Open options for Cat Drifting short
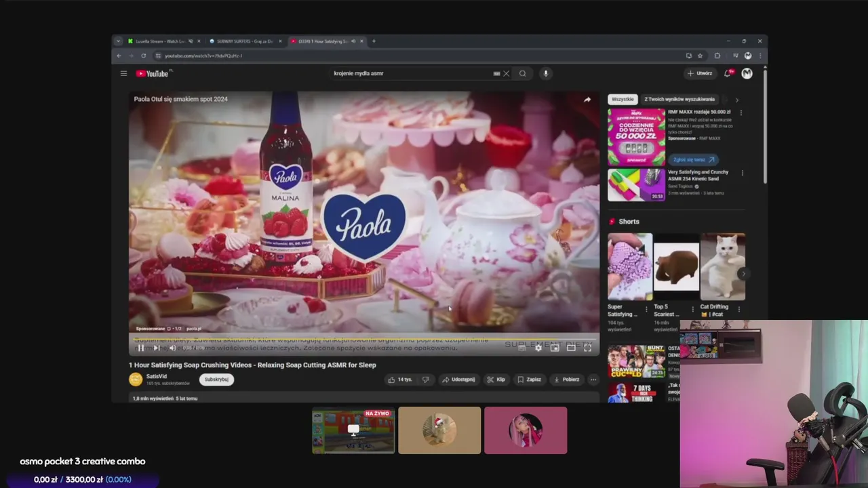Viewport: 868px width, 488px height. pos(739,309)
